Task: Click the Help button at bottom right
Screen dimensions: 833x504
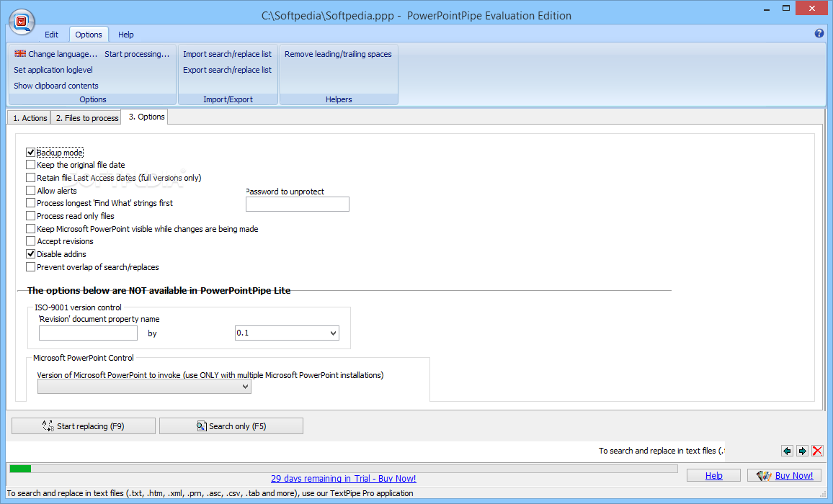Action: click(x=713, y=475)
